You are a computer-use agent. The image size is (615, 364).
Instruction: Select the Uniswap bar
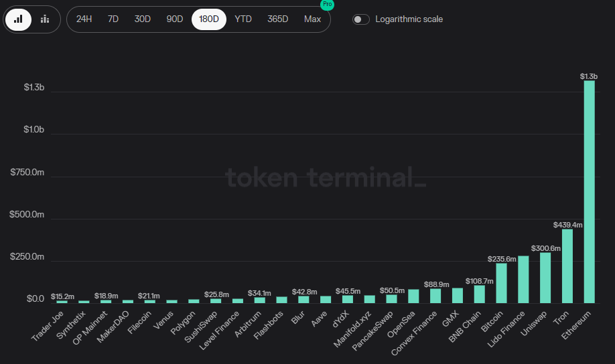tap(545, 278)
